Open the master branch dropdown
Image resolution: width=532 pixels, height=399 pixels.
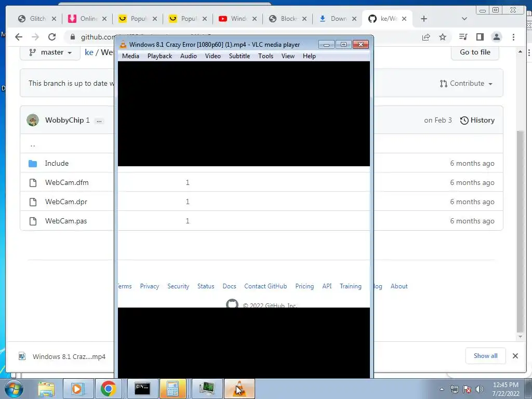[50, 52]
